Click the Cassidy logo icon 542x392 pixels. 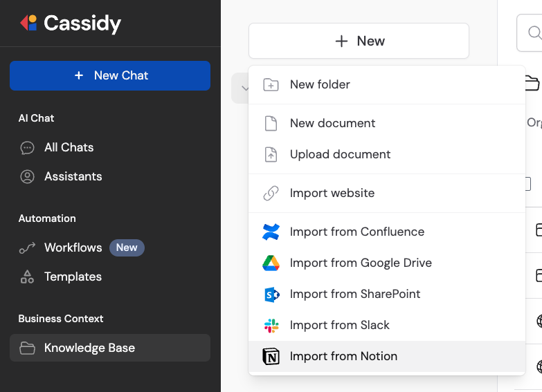point(28,23)
